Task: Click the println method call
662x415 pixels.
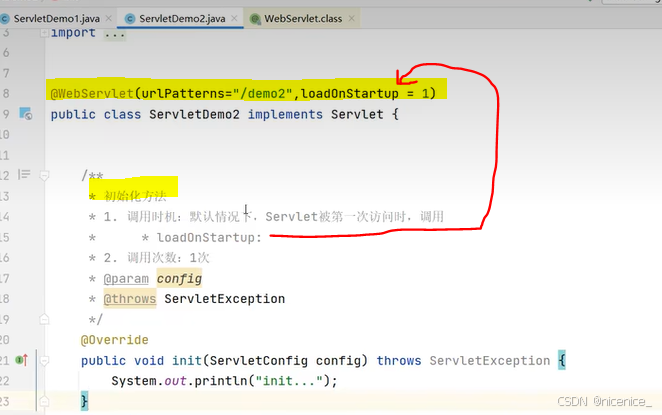Action: coord(221,381)
